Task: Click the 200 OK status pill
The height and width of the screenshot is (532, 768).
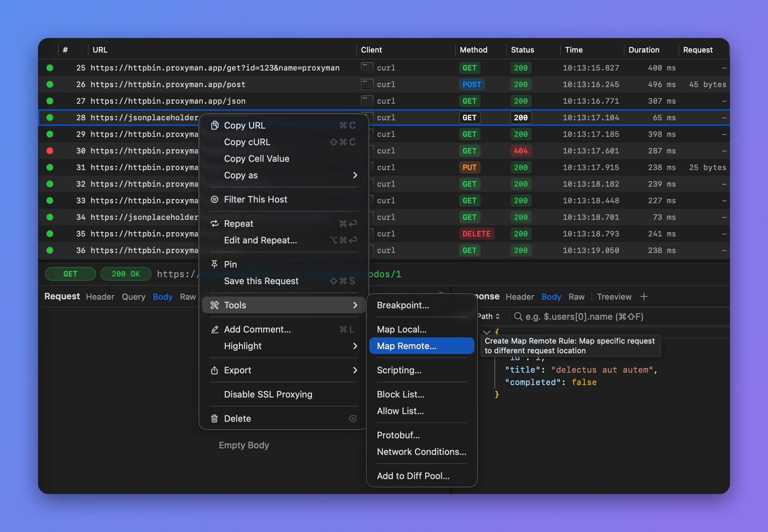Action: click(x=126, y=274)
